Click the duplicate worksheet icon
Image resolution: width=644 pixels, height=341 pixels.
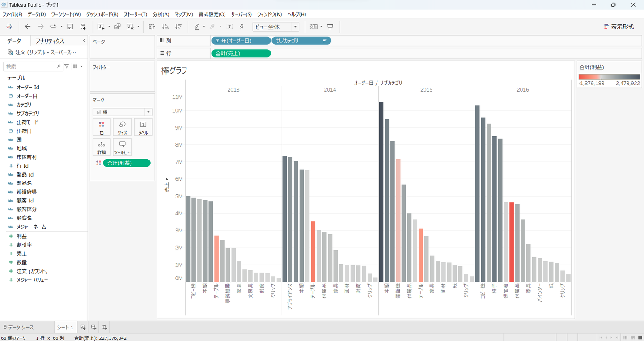coord(118,27)
